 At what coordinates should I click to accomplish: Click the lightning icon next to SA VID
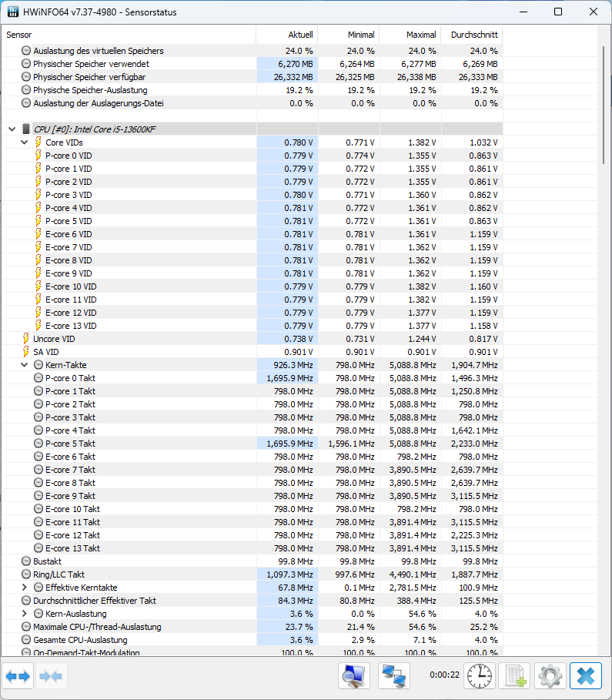pyautogui.click(x=26, y=352)
